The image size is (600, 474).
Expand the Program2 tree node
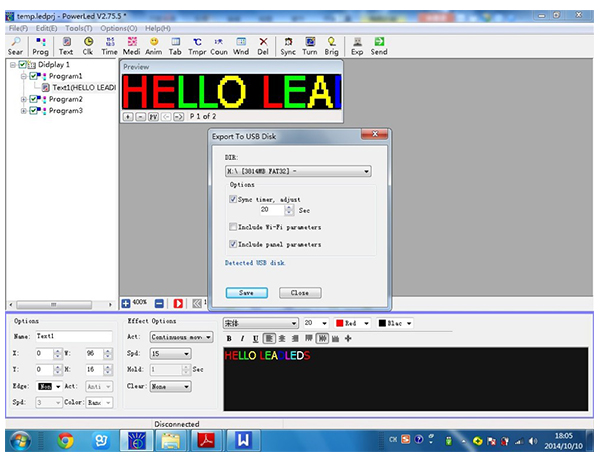24,99
